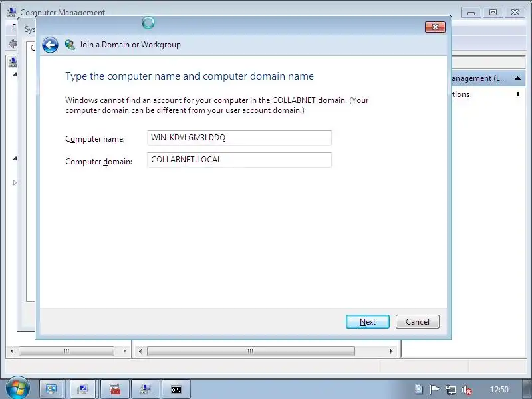Image resolution: width=532 pixels, height=399 pixels.
Task: Click the left pane horizontal scrollbar thumb
Action: tap(66, 351)
